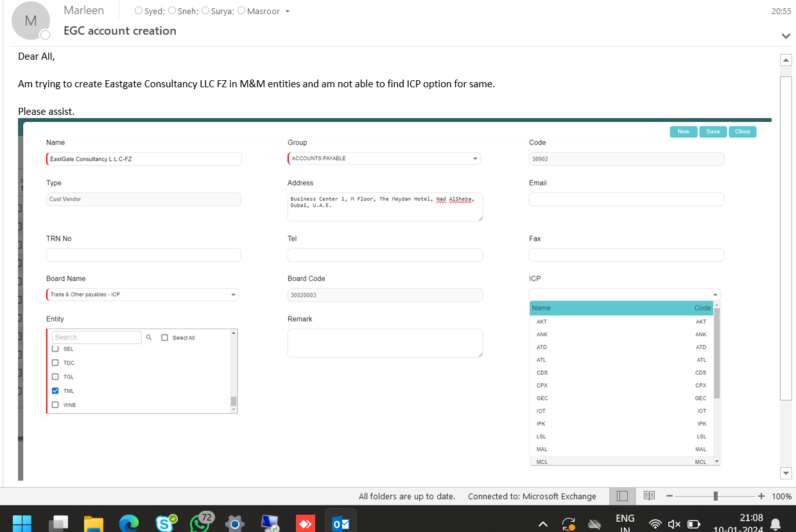Check the TDC entity checkbox
796x532 pixels.
point(55,363)
